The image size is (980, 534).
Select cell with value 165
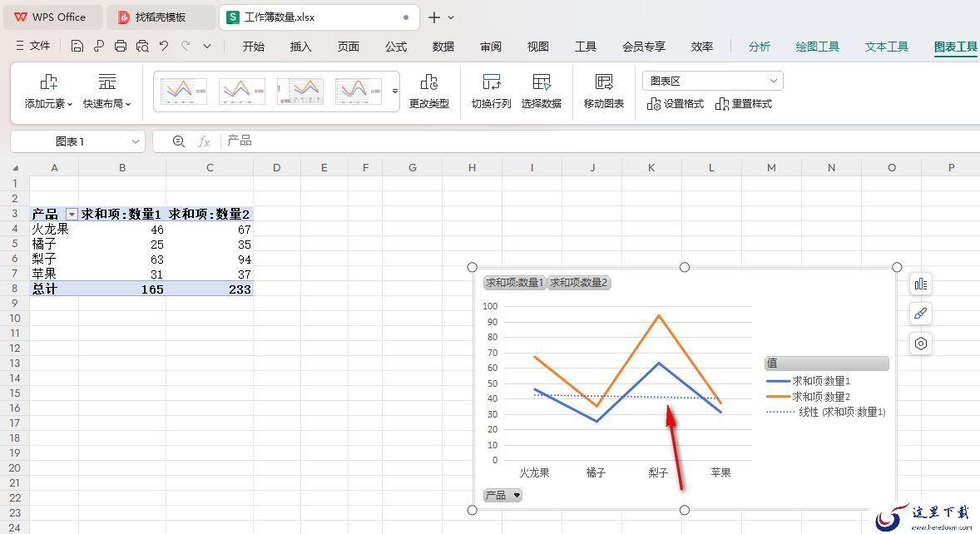[x=122, y=289]
